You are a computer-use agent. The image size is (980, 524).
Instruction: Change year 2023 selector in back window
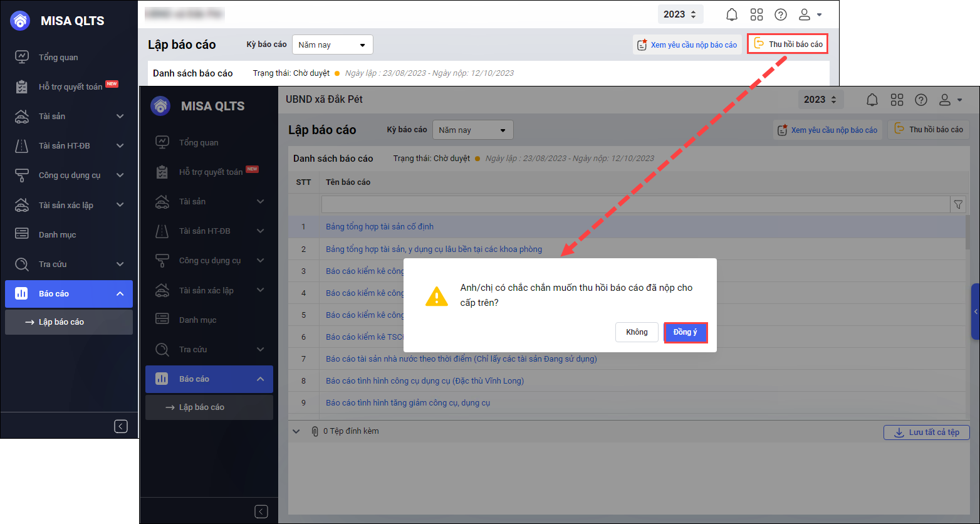point(680,14)
